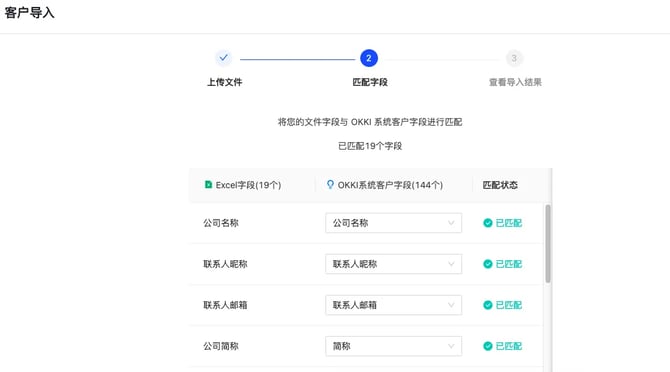The image size is (670, 372).
Task: Click green matched check for 联系人昵称 row
Action: [488, 264]
